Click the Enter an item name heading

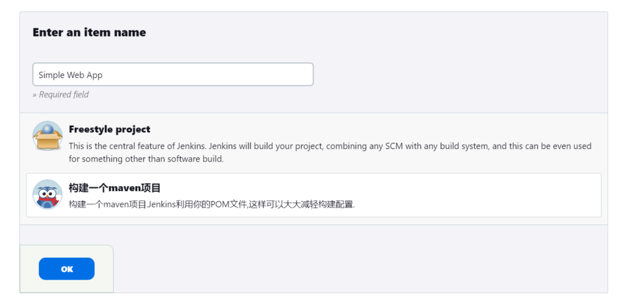(x=89, y=33)
